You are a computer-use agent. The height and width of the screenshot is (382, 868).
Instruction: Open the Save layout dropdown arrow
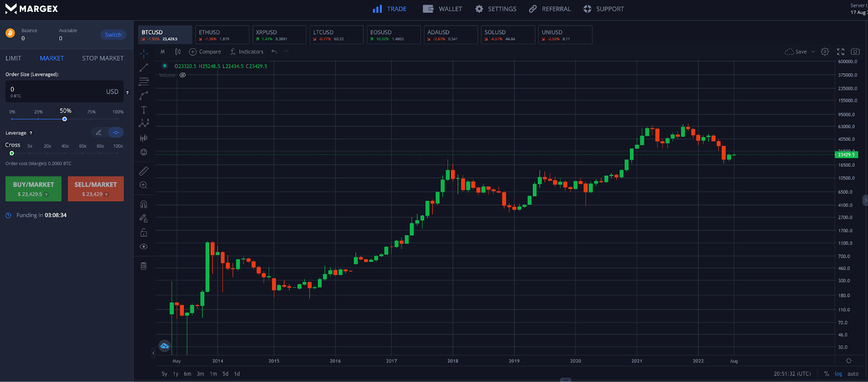[813, 52]
